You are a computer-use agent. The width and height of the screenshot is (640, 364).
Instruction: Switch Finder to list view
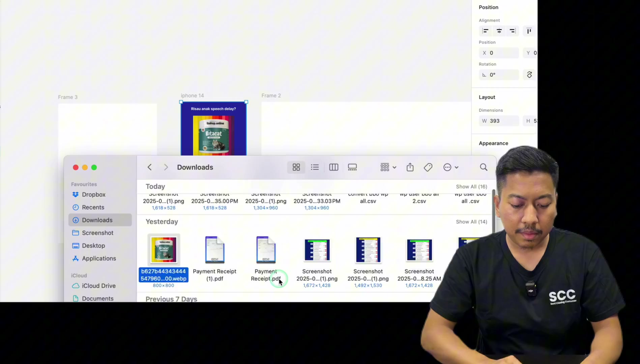click(315, 167)
